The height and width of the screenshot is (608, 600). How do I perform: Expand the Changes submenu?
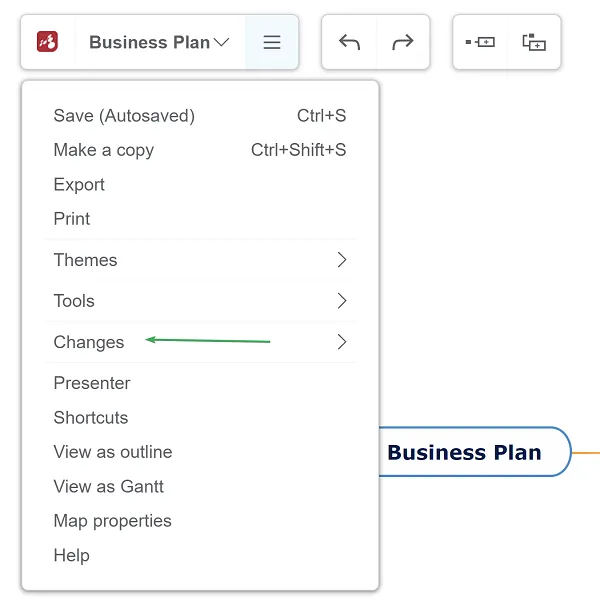[x=200, y=342]
